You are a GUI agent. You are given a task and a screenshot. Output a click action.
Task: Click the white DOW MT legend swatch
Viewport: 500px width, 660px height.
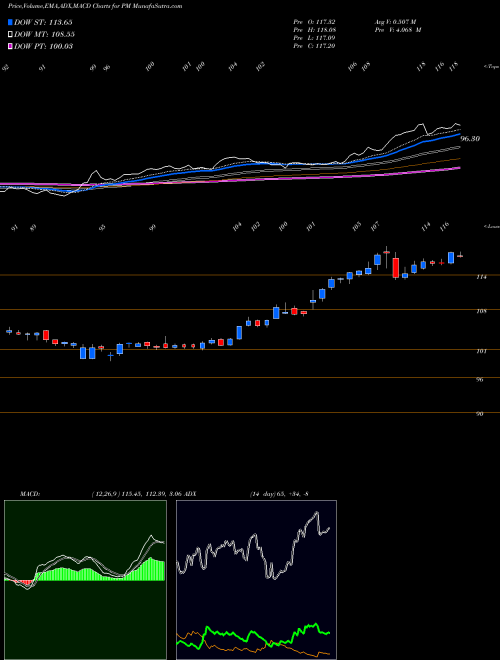(x=11, y=34)
